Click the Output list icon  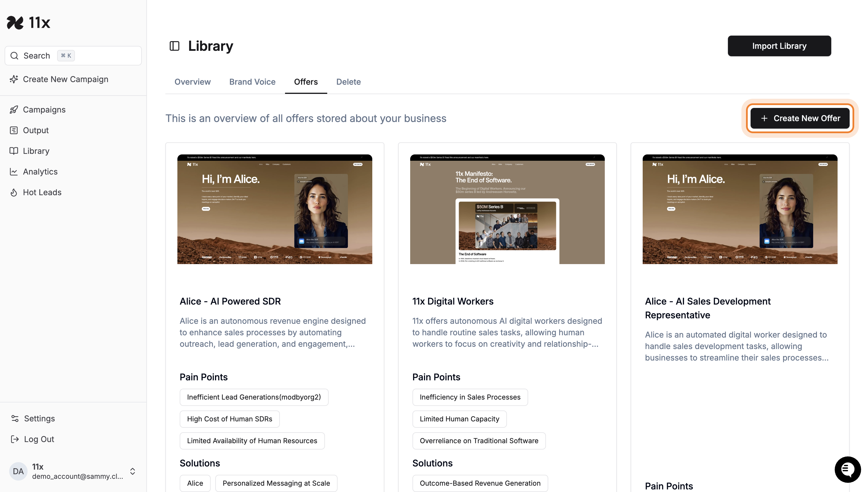click(14, 130)
